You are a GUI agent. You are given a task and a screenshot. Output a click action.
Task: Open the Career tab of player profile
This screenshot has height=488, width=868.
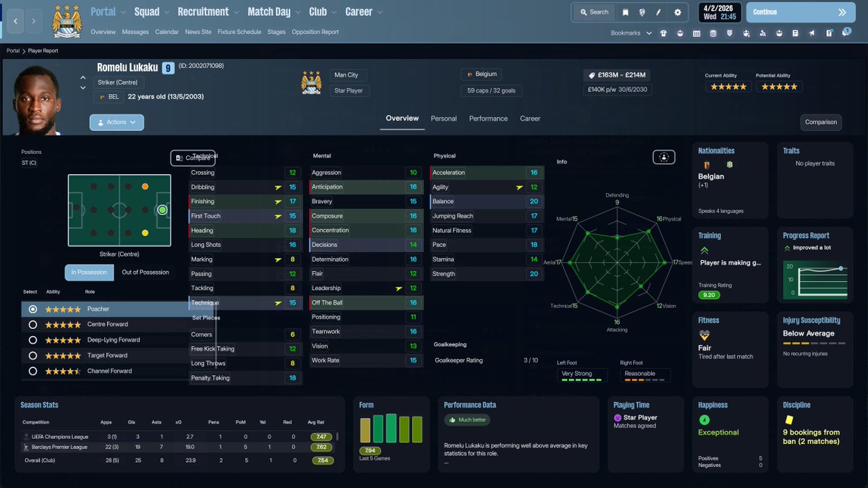[530, 119]
